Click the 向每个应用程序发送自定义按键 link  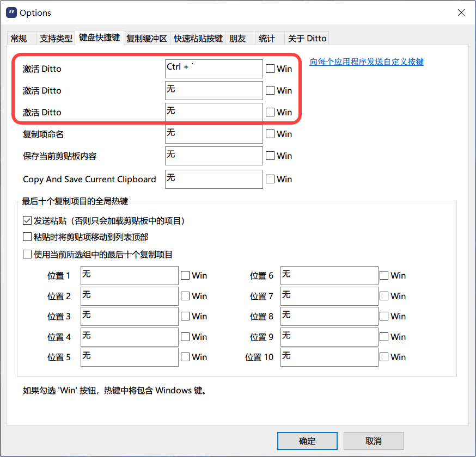pyautogui.click(x=367, y=62)
